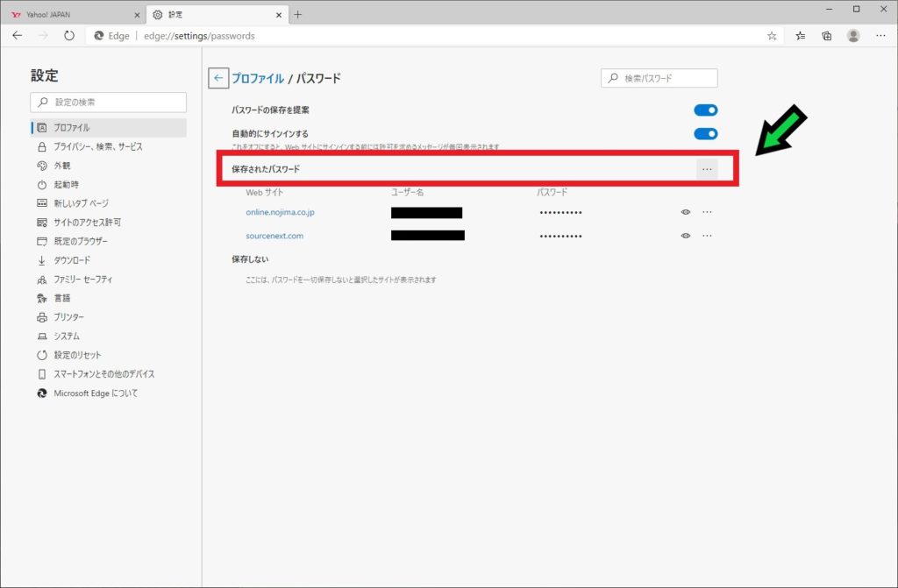Image resolution: width=898 pixels, height=588 pixels.
Task: Toggle 自動的にサインインする switch
Action: [705, 134]
